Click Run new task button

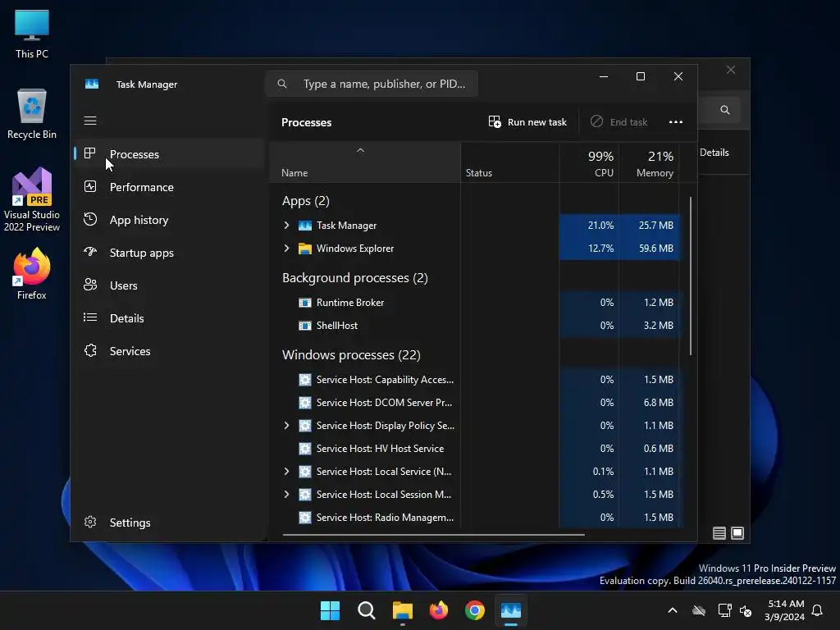(527, 122)
